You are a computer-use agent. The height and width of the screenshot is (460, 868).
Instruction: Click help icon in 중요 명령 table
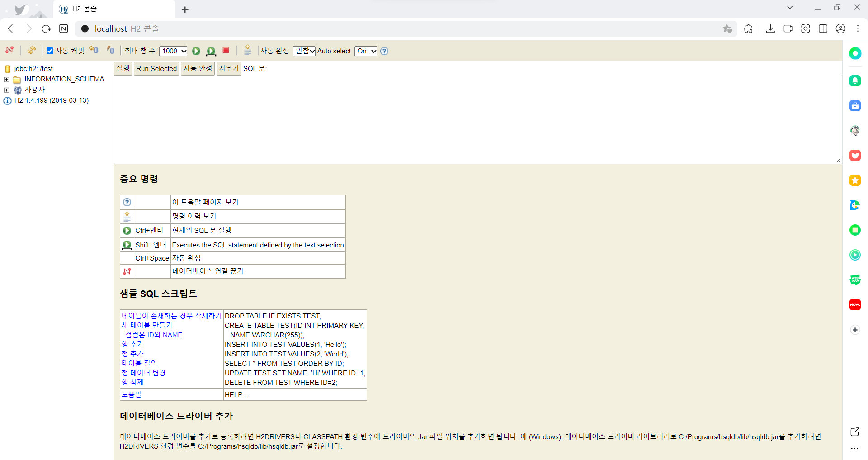(127, 202)
